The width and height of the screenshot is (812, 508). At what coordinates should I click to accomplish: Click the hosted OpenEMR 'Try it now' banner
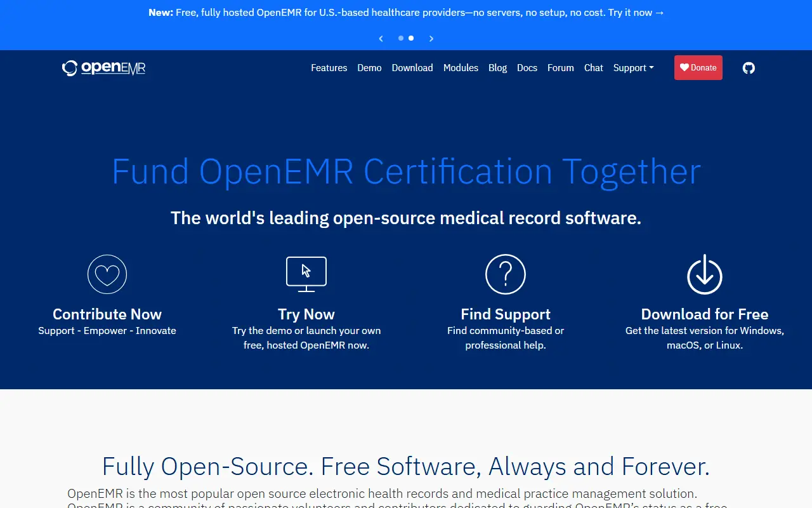pos(406,13)
